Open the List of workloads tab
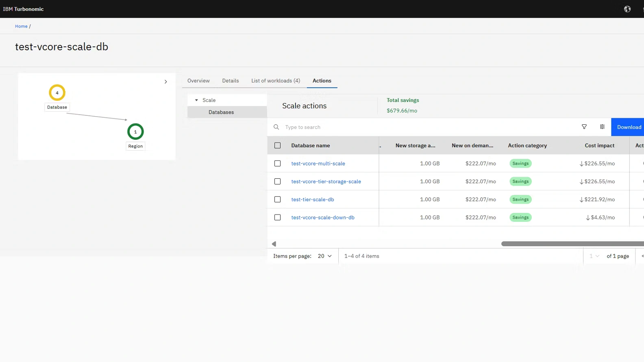This screenshot has height=362, width=644. tap(275, 81)
